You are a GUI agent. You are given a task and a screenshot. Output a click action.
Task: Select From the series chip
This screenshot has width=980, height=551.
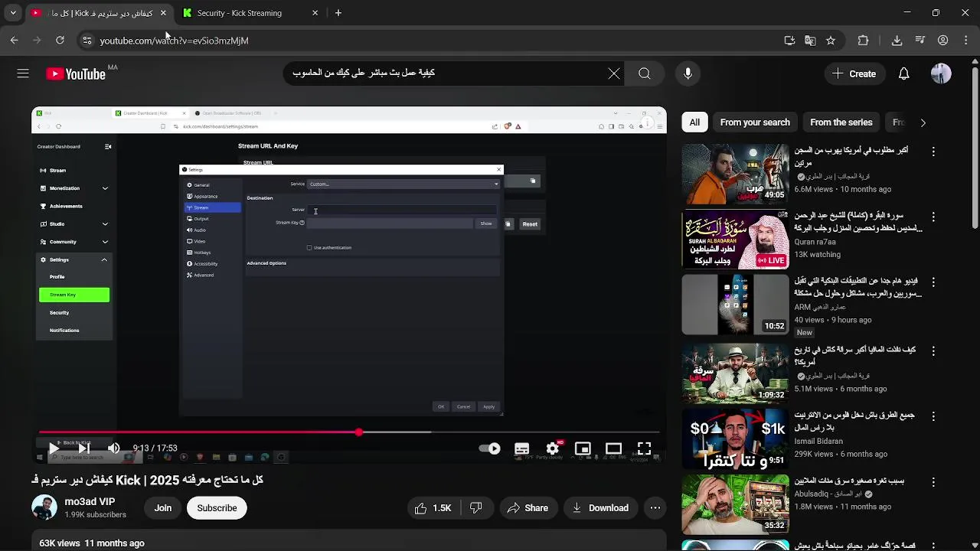point(841,122)
